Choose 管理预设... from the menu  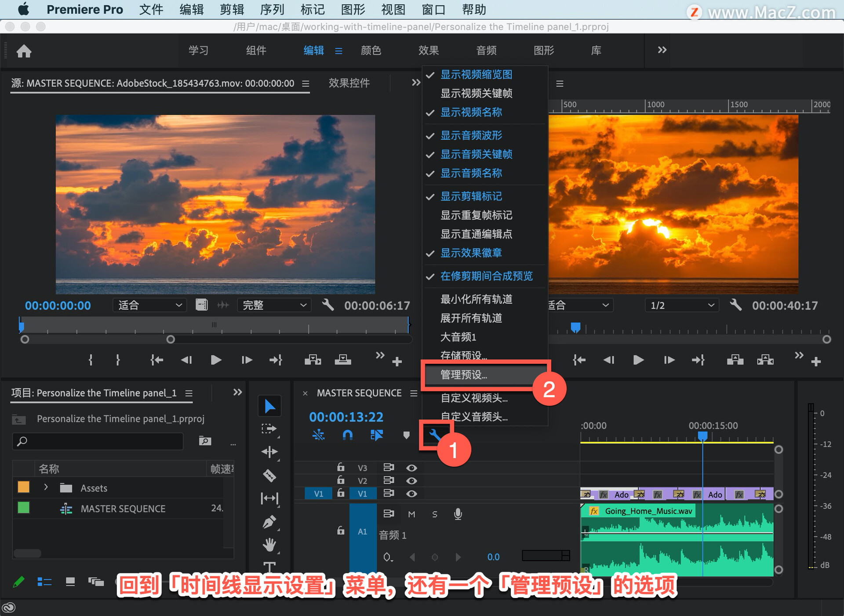click(464, 375)
